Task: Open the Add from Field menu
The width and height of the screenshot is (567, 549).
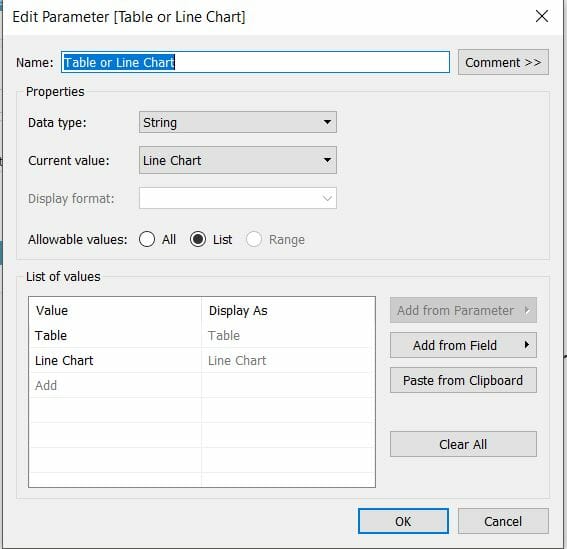Action: [x=463, y=345]
